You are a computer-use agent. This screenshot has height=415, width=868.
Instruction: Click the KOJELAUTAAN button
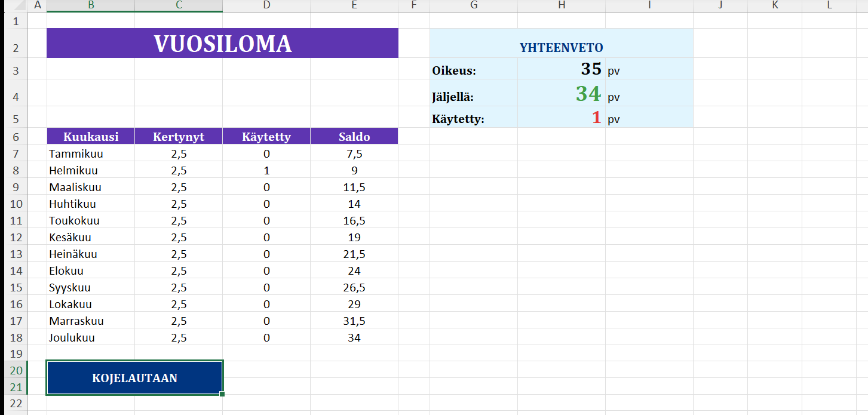coord(134,378)
